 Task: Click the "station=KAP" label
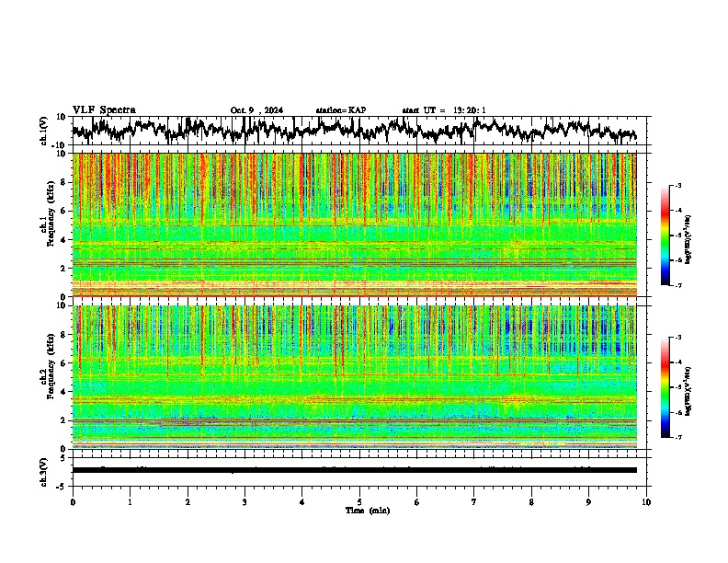(x=341, y=110)
